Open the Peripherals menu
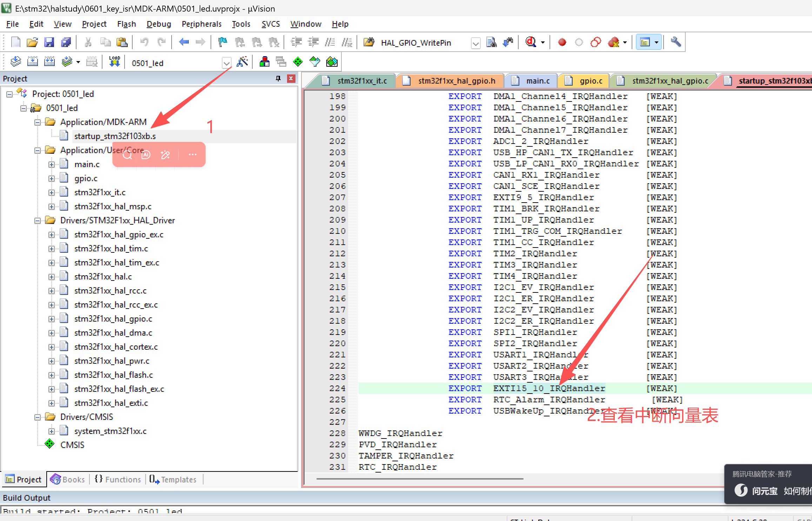The image size is (812, 521). 201,24
